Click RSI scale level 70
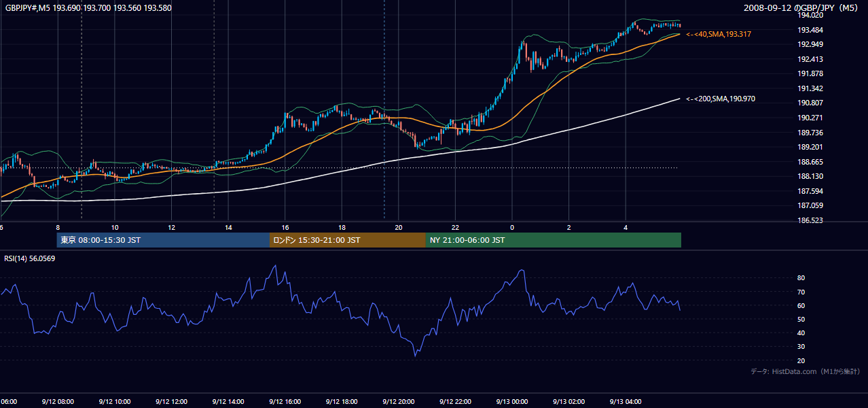The height and width of the screenshot is (408, 868). [x=801, y=292]
